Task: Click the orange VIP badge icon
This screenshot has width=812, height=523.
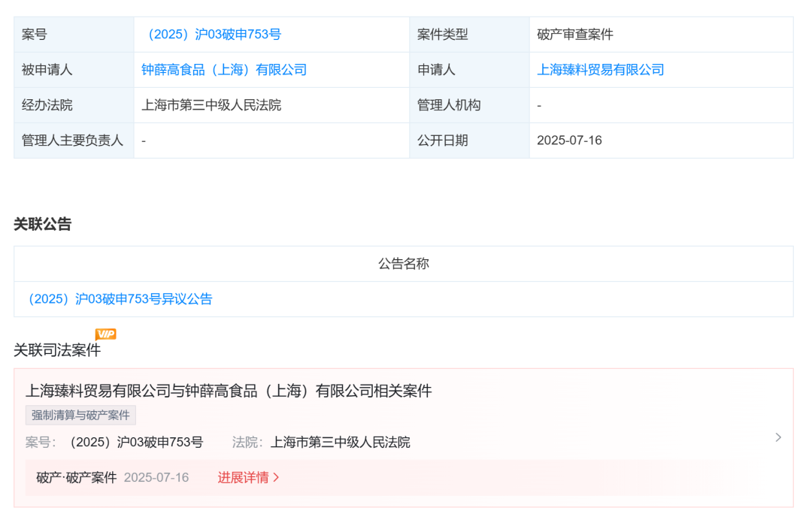Action: point(105,334)
